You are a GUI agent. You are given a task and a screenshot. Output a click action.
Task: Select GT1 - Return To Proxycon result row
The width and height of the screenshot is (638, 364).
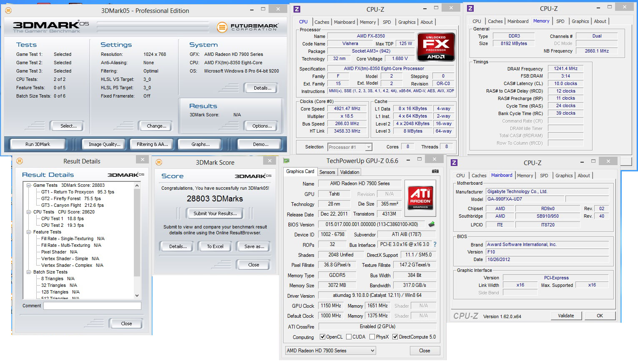click(78, 192)
